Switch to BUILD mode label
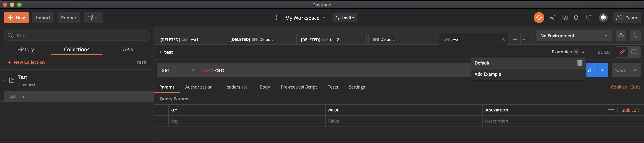Viewport: 644px width, 143px height. (x=604, y=52)
